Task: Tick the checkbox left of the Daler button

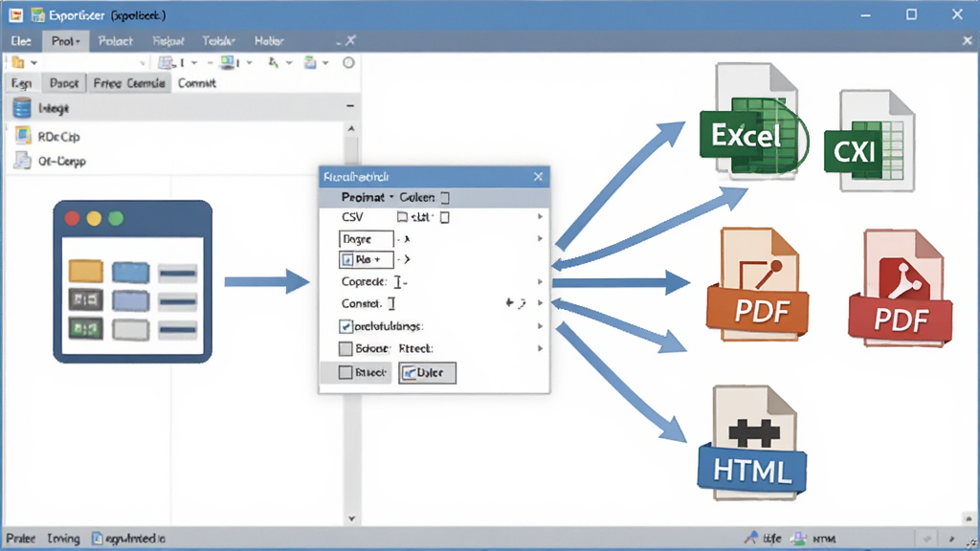Action: [345, 372]
